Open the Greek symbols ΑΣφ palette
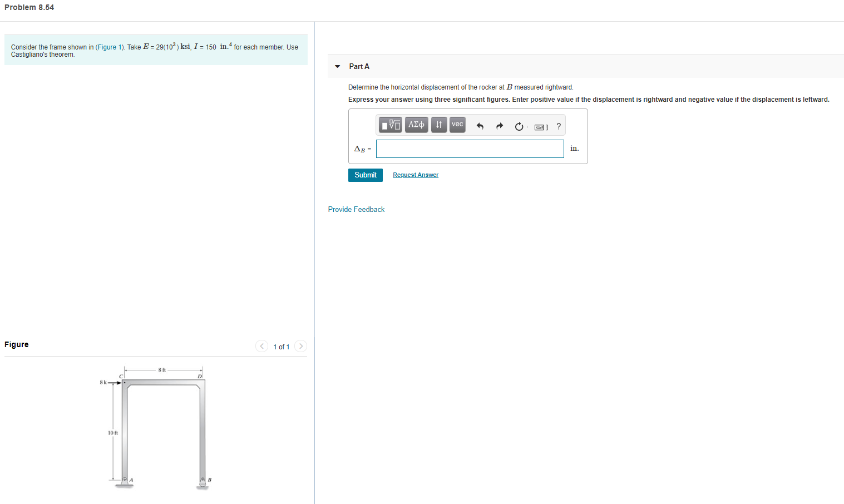 [416, 124]
